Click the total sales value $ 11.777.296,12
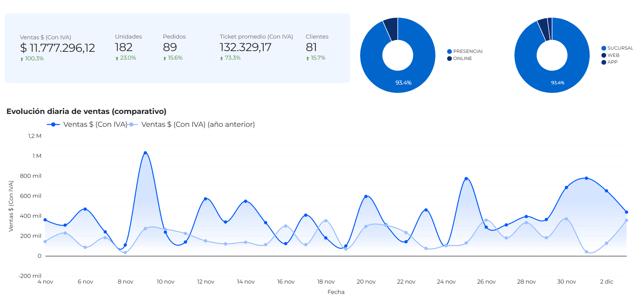This screenshot has width=644, height=300. (x=58, y=48)
